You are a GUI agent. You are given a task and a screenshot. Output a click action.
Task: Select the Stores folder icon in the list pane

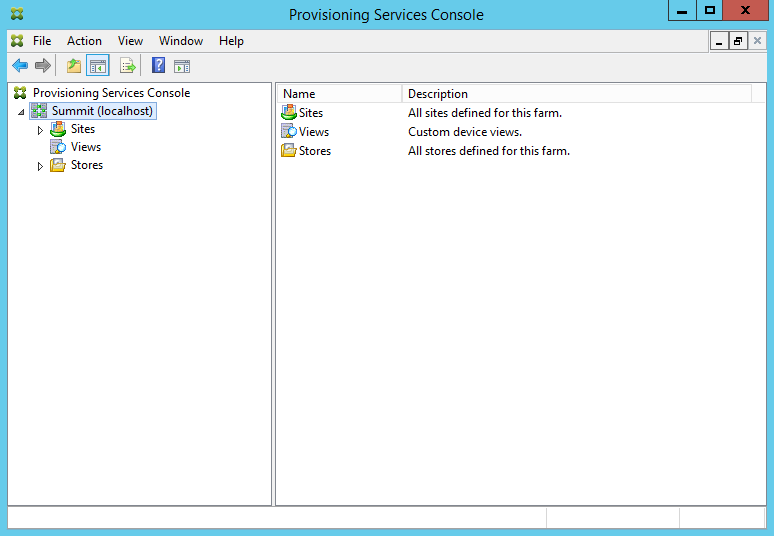pyautogui.click(x=289, y=151)
